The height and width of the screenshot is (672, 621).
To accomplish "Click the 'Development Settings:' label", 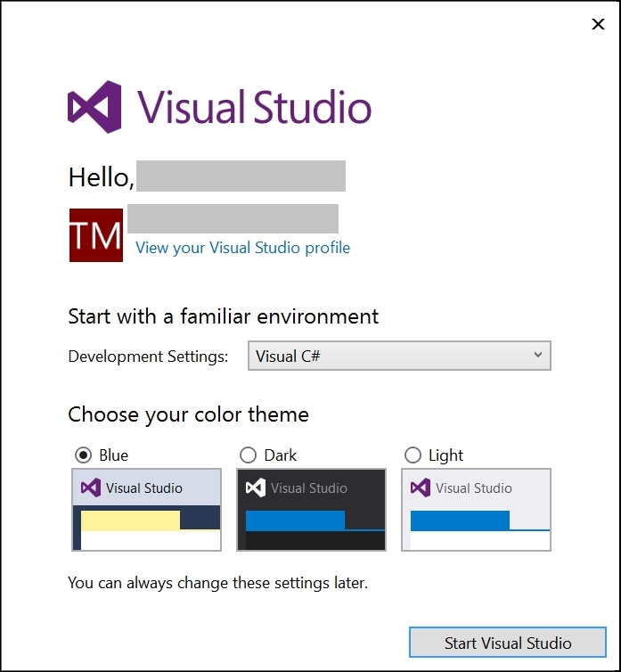I will pyautogui.click(x=148, y=356).
